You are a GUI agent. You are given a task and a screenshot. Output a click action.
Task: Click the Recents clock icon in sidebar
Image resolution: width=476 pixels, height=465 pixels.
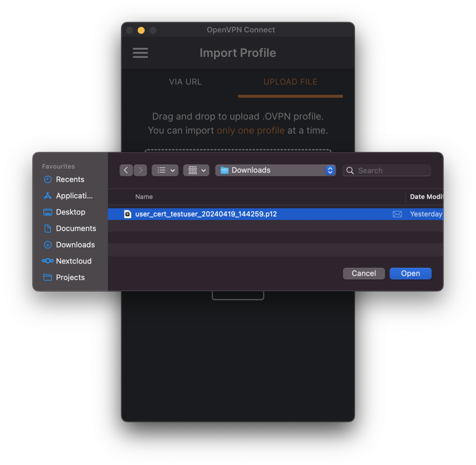pyautogui.click(x=48, y=180)
